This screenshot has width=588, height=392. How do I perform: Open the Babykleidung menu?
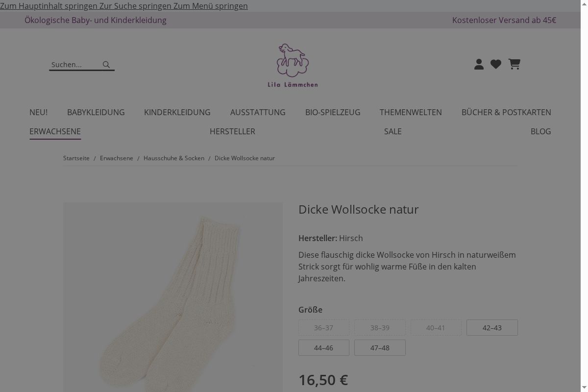96,112
